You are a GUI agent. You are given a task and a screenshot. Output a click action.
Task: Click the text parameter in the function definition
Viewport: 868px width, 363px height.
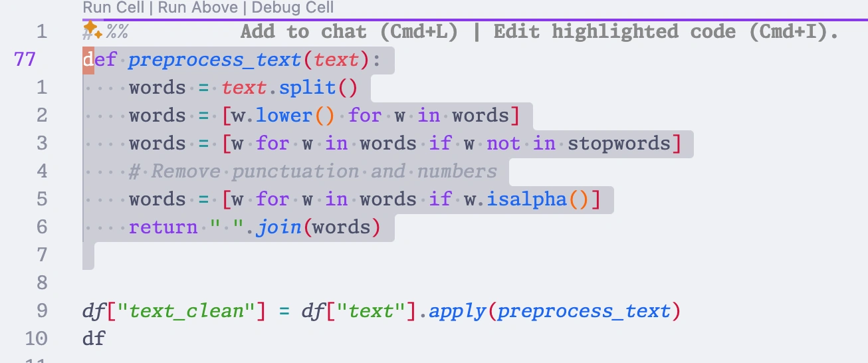[336, 60]
